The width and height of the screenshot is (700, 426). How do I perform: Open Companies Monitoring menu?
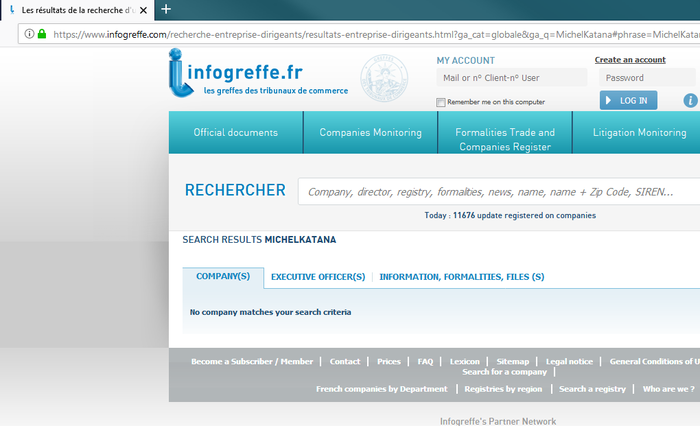[x=371, y=132]
